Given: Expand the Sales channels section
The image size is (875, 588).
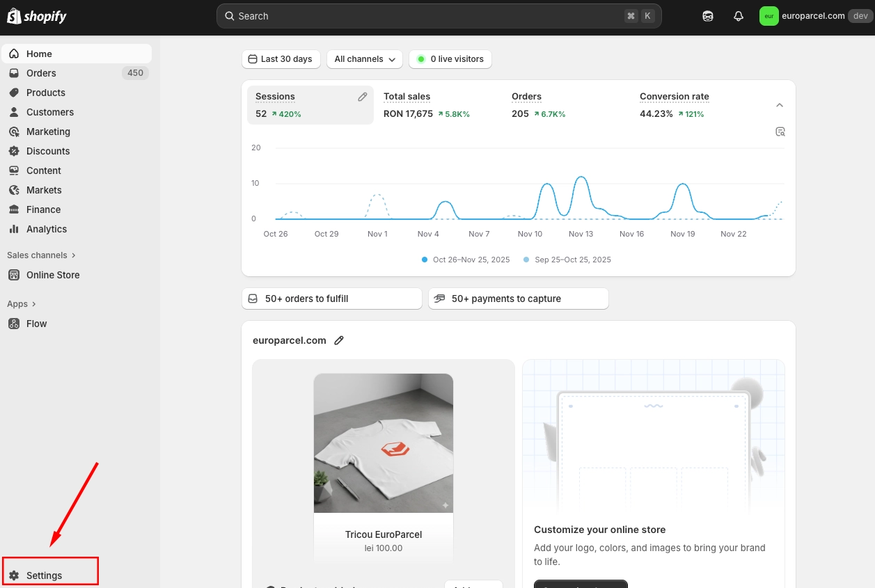Looking at the screenshot, I should tap(41, 255).
